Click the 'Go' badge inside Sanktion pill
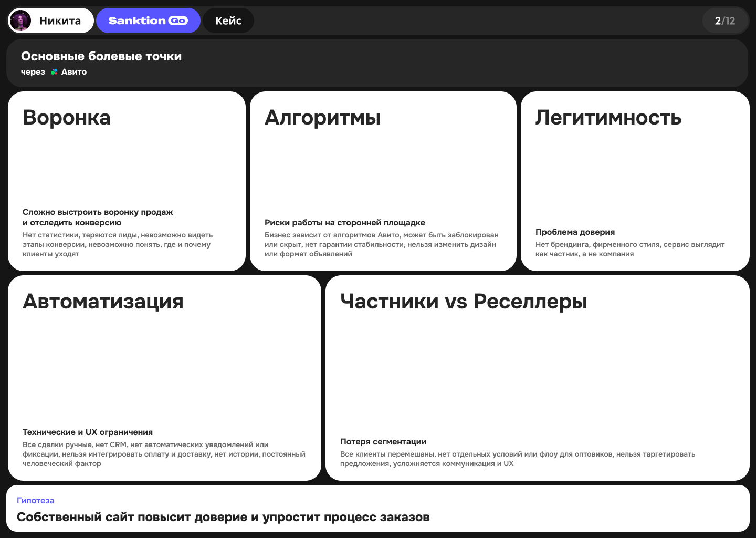This screenshot has height=538, width=756. pyautogui.click(x=179, y=20)
